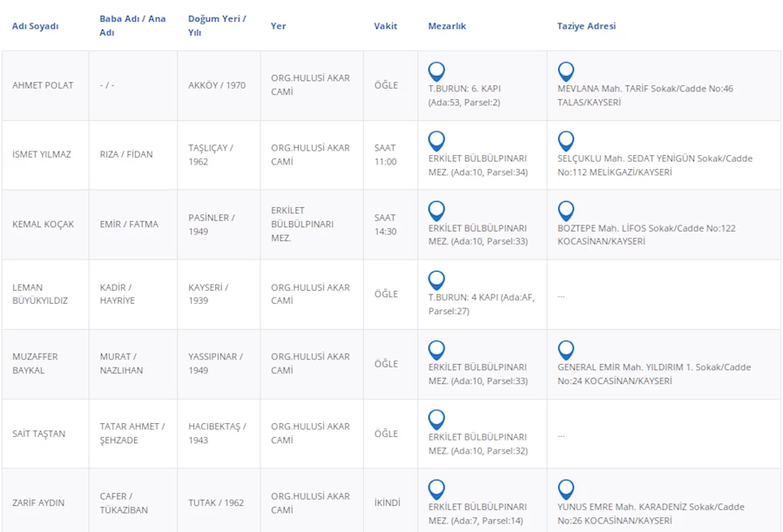Click the Taziye Adresi column header
The height and width of the screenshot is (532, 783).
point(586,26)
